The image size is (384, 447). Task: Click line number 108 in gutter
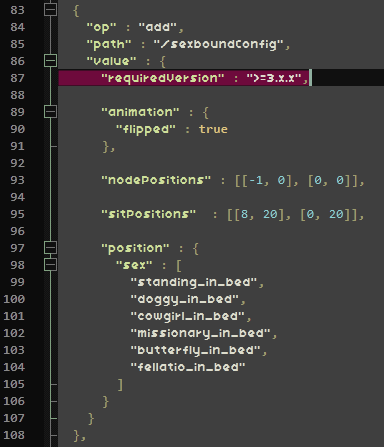coord(14,435)
